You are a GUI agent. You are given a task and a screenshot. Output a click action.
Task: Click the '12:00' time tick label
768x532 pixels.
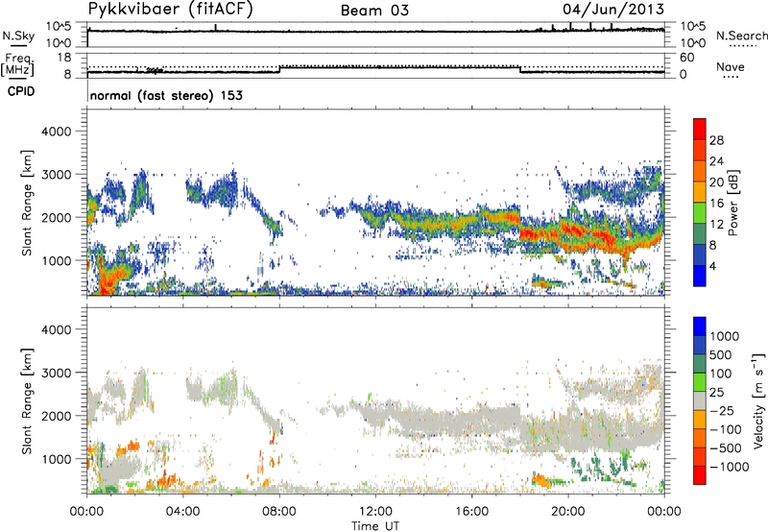[x=375, y=512]
